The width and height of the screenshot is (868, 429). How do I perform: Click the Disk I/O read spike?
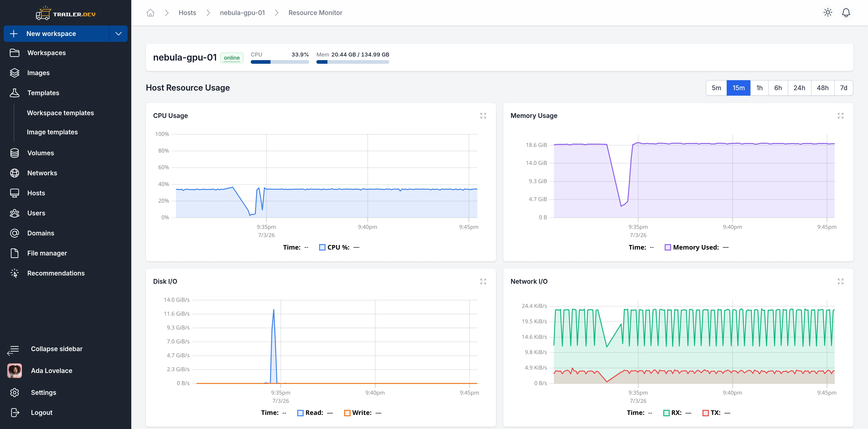pyautogui.click(x=274, y=346)
